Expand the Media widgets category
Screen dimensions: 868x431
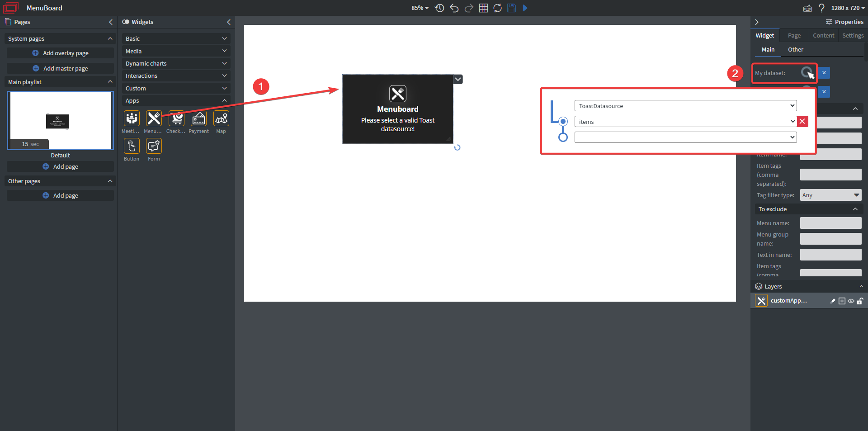click(176, 51)
